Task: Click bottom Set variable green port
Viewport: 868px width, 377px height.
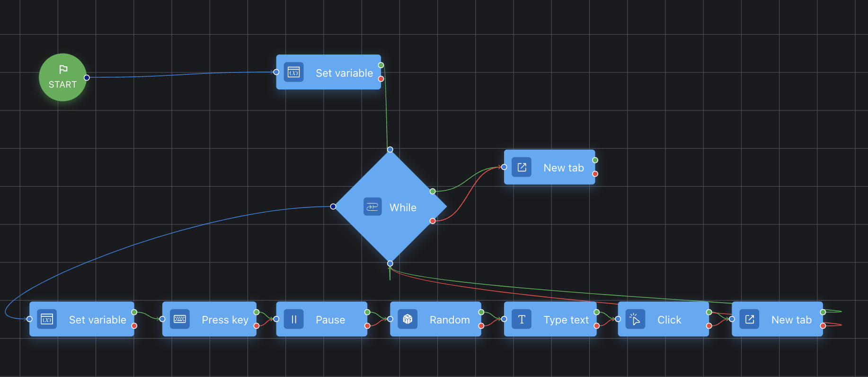Action: point(134,312)
